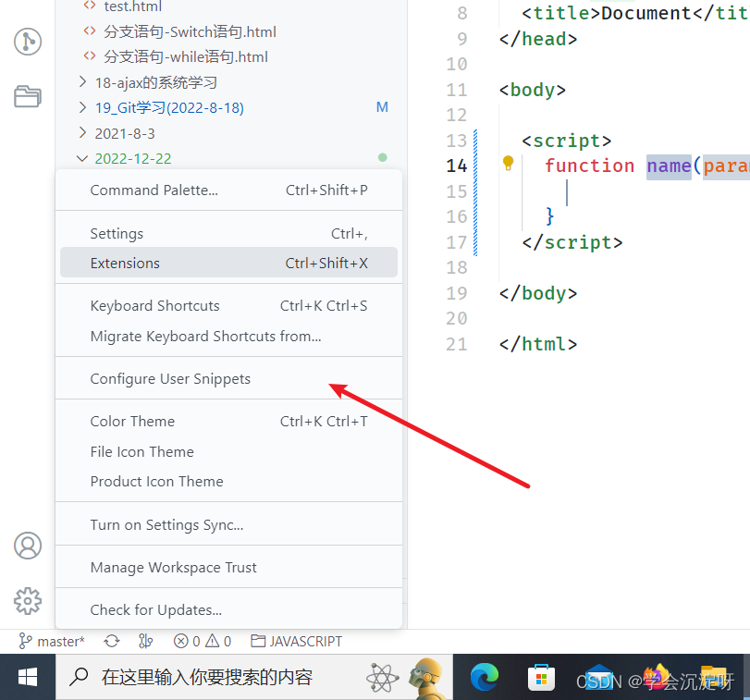Open the errors and warnings status counter
This screenshot has width=750, height=700.
click(x=203, y=641)
